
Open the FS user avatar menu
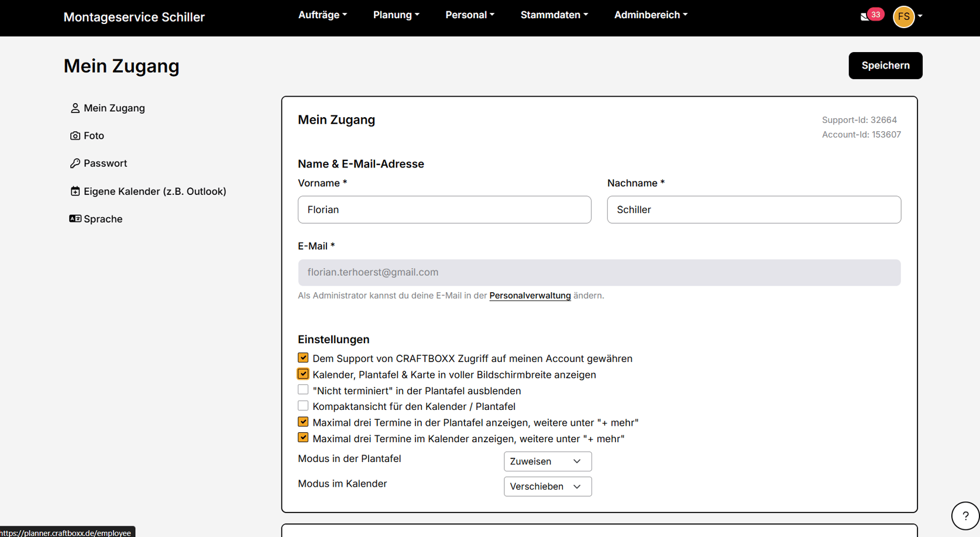click(904, 16)
